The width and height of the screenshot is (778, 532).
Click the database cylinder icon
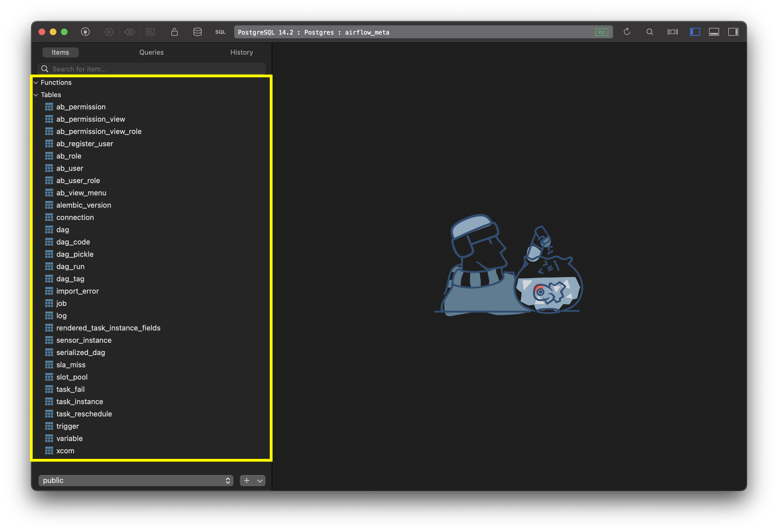(197, 32)
